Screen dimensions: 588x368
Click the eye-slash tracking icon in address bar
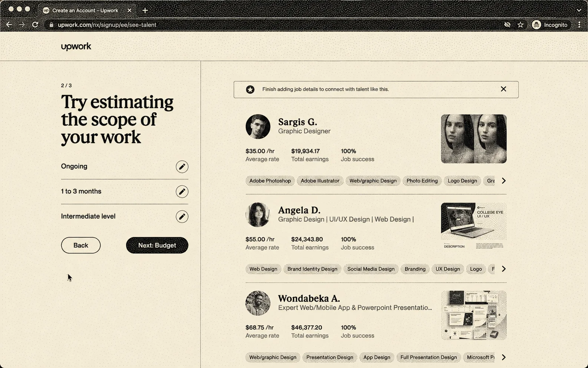[x=507, y=24]
